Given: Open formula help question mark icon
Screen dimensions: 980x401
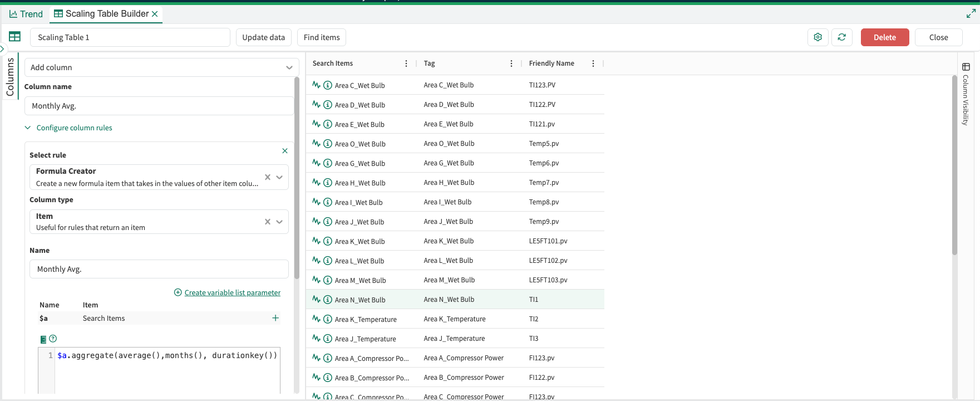Looking at the screenshot, I should (x=53, y=339).
